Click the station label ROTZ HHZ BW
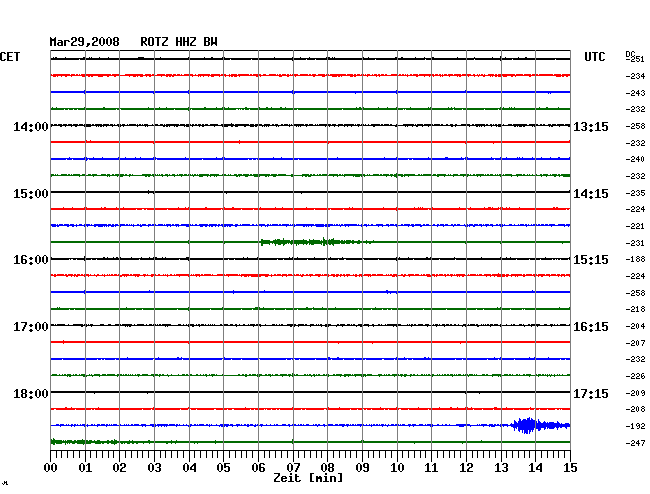Image resolution: width=650 pixels, height=494 pixels. pyautogui.click(x=179, y=42)
